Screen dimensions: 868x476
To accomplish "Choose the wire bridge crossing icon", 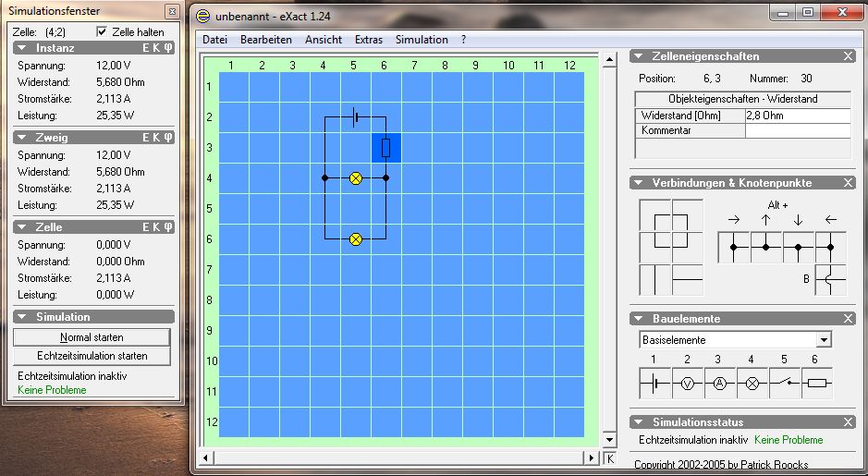I will [x=830, y=279].
